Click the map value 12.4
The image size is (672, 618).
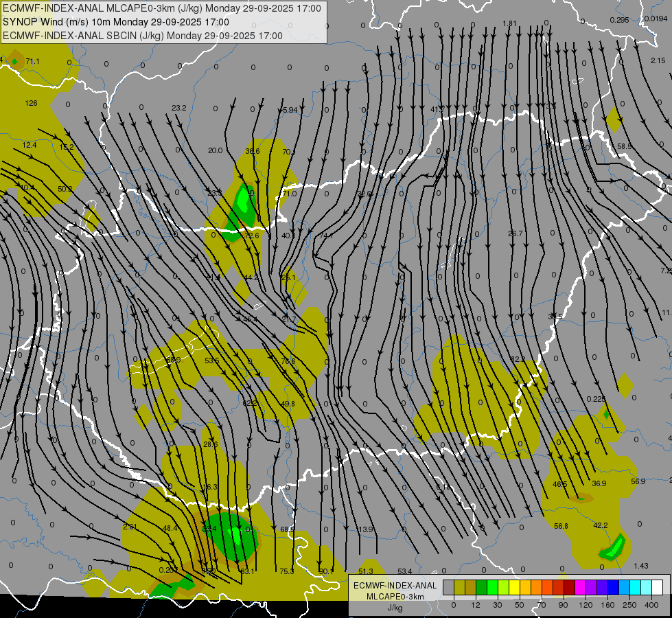30,145
